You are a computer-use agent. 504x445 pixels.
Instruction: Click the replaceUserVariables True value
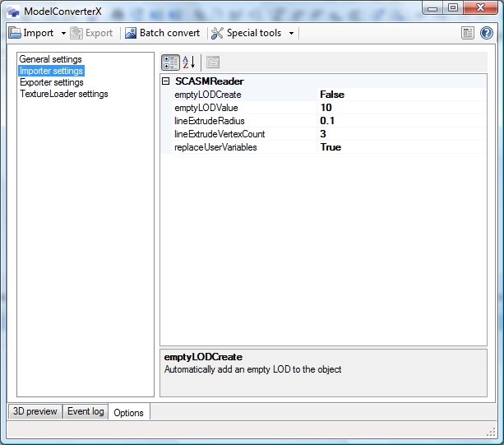pos(331,147)
